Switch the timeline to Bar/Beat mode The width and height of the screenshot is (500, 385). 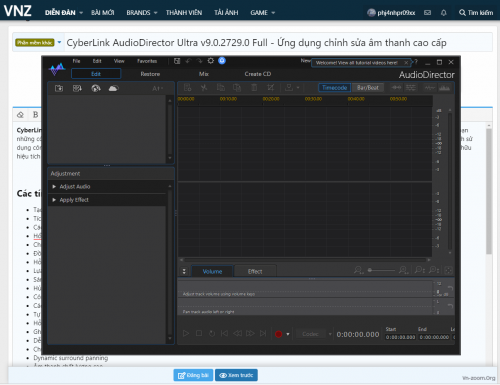click(x=368, y=88)
